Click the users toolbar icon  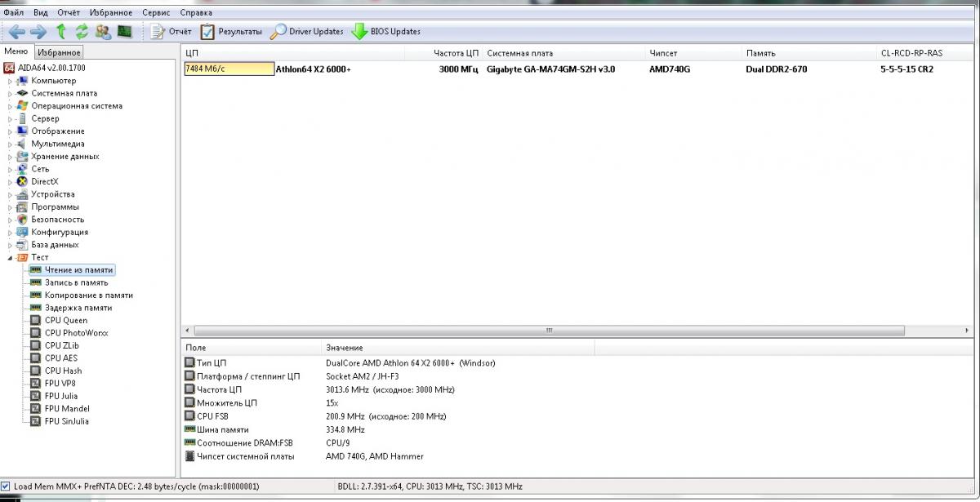[x=103, y=32]
